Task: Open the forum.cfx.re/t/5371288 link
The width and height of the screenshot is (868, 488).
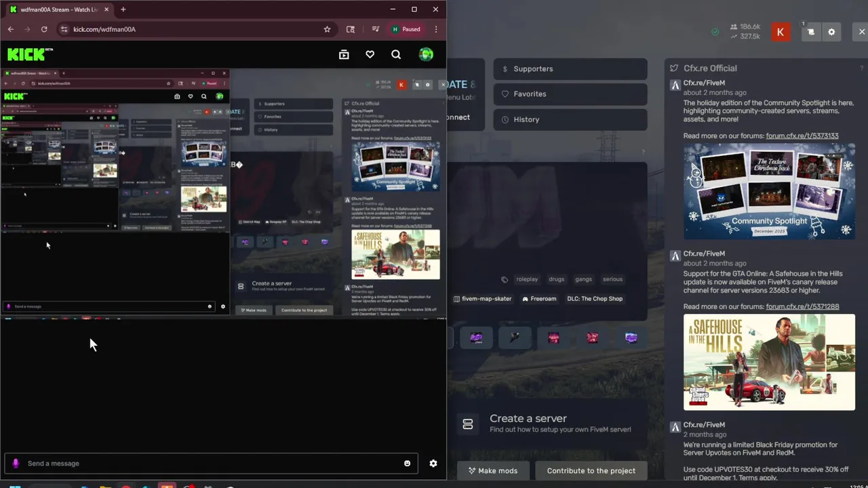Action: coord(802,306)
